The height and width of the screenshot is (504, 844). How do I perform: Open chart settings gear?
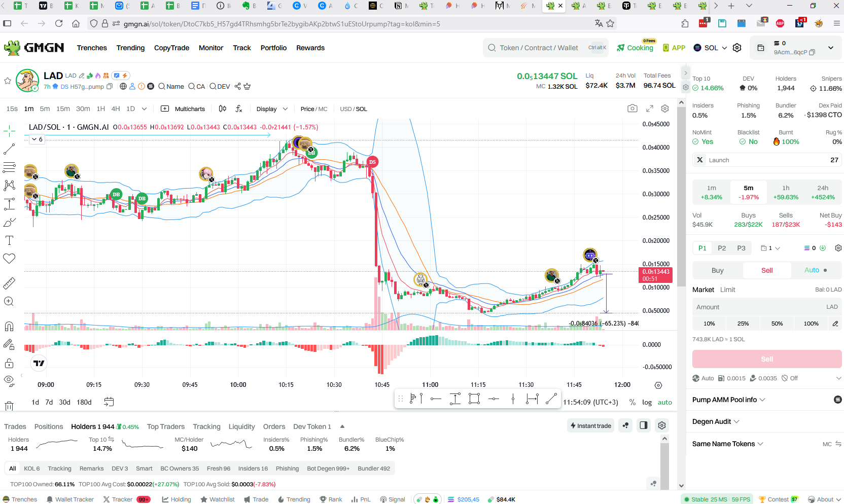[665, 109]
